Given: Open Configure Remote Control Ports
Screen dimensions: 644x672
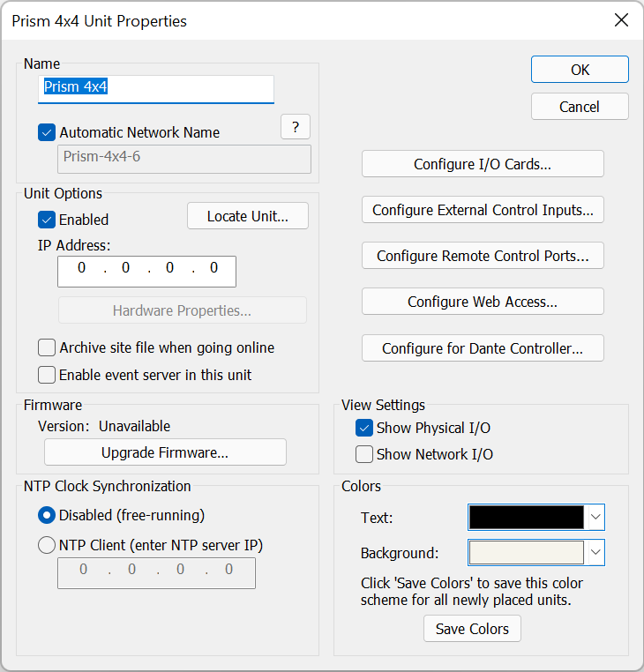Looking at the screenshot, I should click(483, 256).
